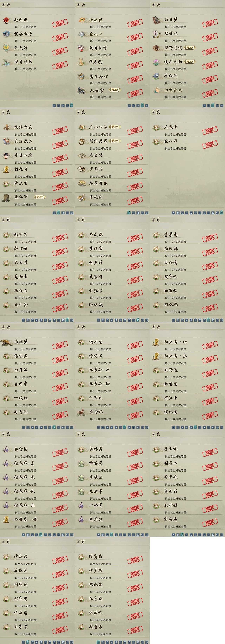This screenshot has width=225, height=644.
Task: Click the 绝世 badge next to 入蛟宫
Action: point(115,90)
